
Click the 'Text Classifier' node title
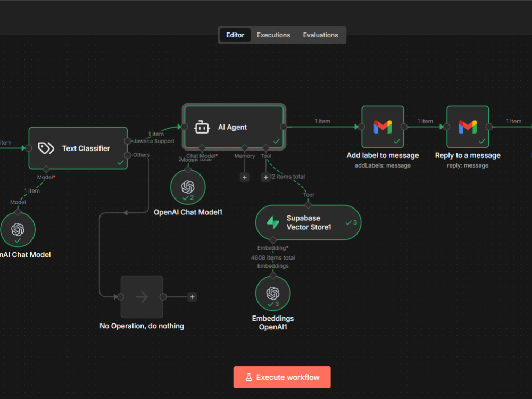click(x=86, y=148)
